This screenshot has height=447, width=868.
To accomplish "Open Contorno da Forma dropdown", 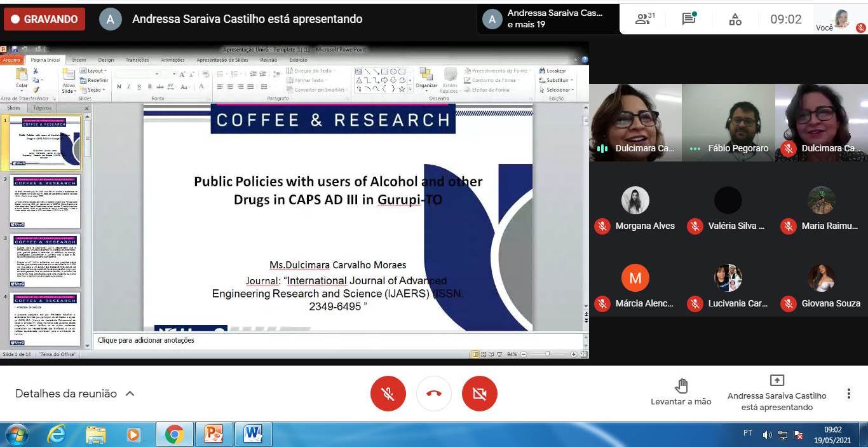I will 492,80.
